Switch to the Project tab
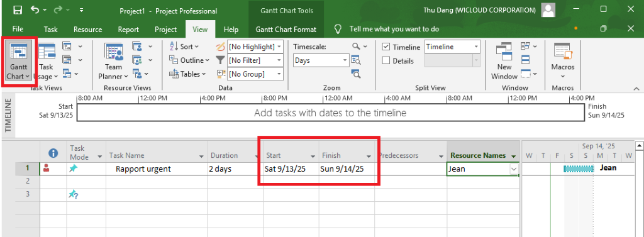This screenshot has height=237, width=644. pos(166,29)
